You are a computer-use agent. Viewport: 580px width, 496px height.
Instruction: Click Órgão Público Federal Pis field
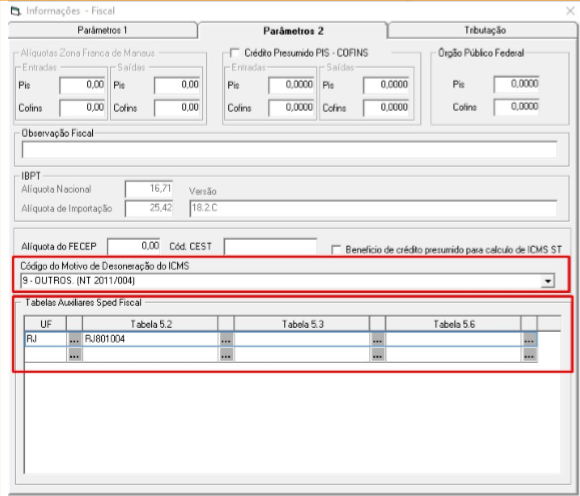click(x=516, y=84)
